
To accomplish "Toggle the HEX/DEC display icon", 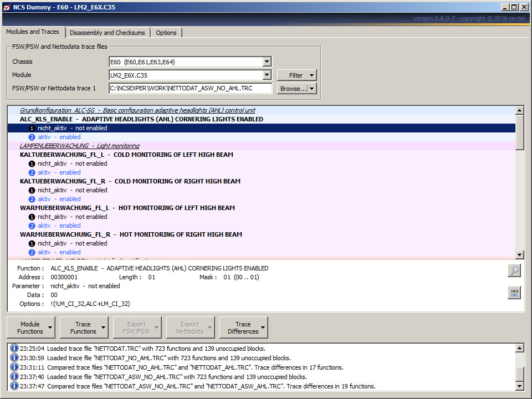I will pos(514,293).
